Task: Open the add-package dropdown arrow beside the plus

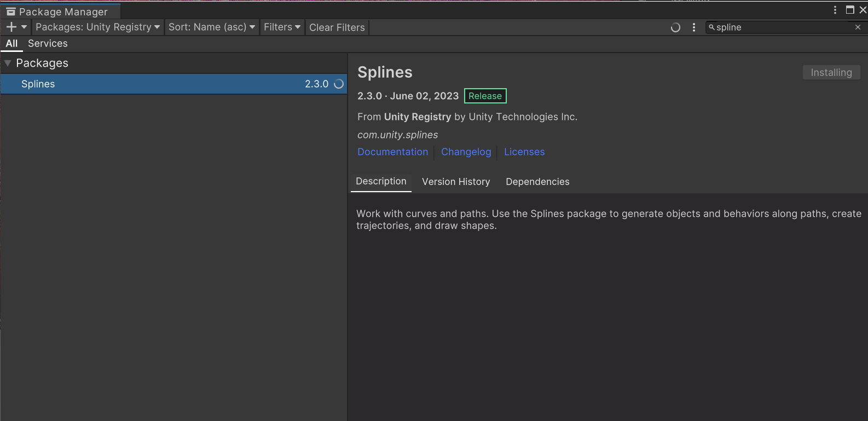Action: tap(24, 27)
